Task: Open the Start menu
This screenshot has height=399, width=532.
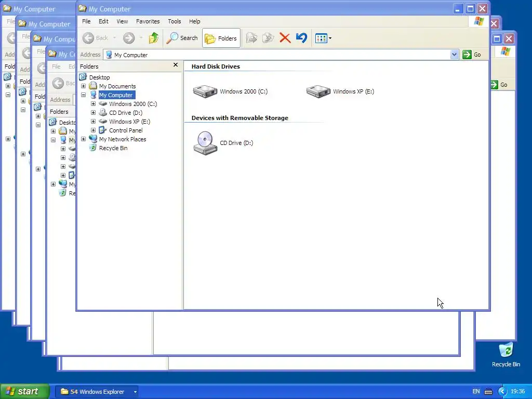Action: [x=24, y=392]
